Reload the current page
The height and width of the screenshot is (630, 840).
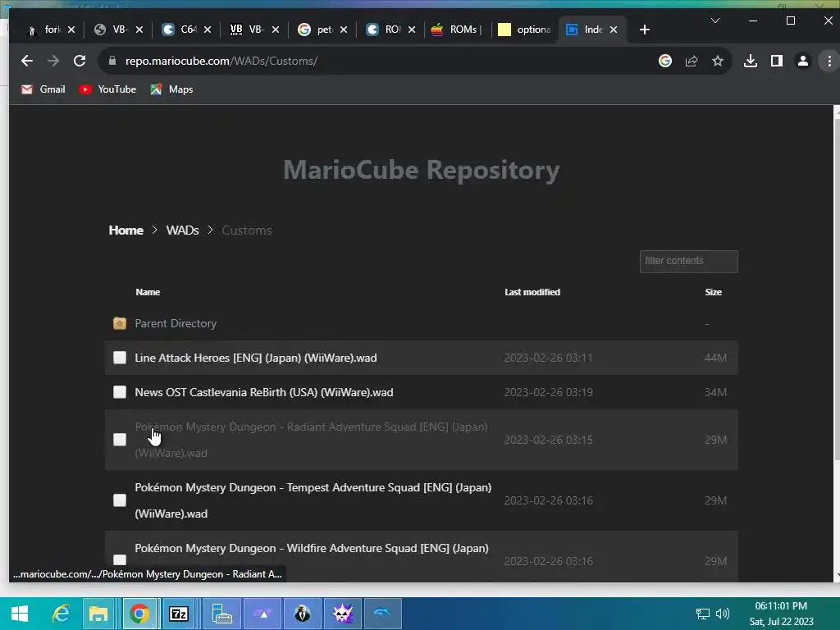tap(80, 61)
